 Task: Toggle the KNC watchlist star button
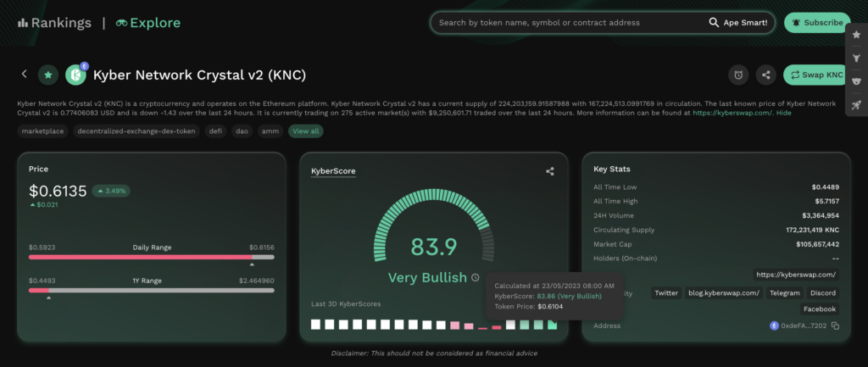point(48,75)
